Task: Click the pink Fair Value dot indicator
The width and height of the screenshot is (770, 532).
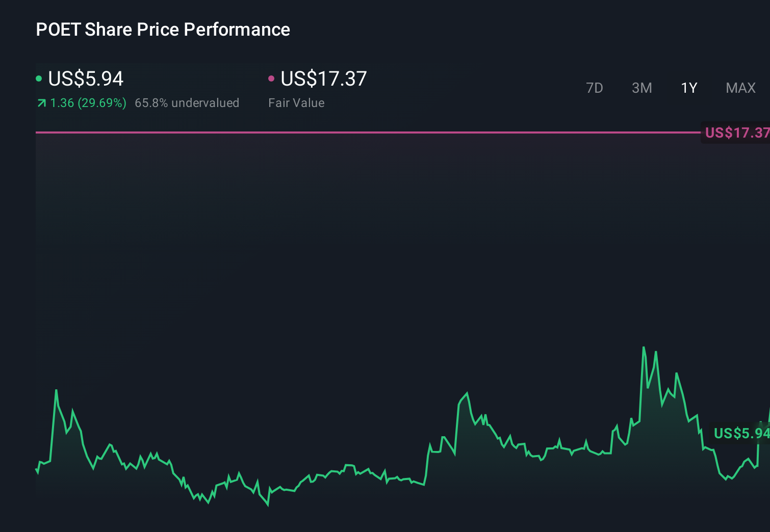Action: tap(272, 78)
